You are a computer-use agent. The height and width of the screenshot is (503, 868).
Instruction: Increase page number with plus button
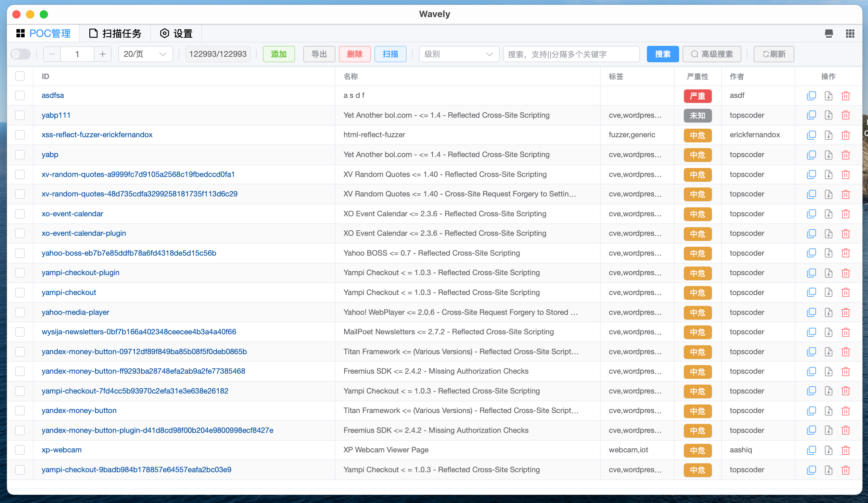[102, 54]
